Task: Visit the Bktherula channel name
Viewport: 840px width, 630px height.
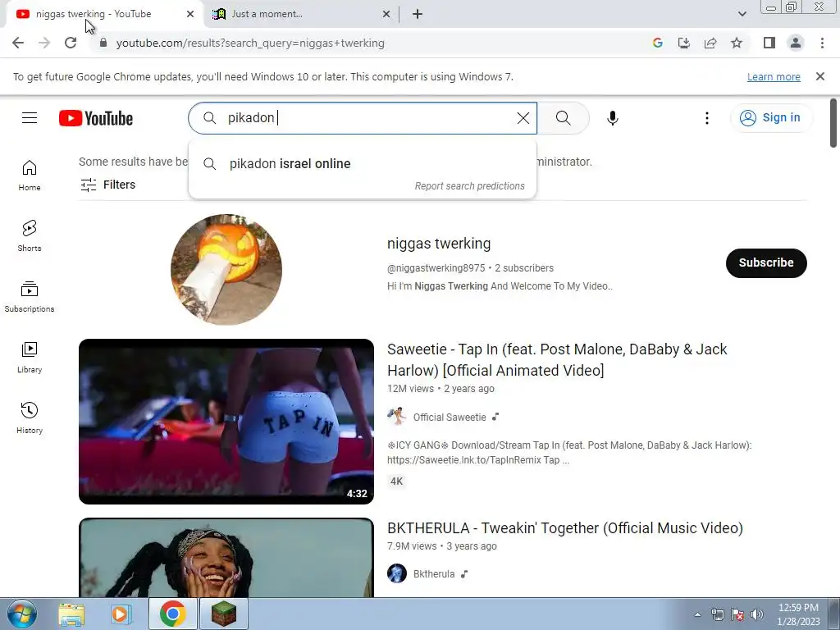Action: coord(434,573)
